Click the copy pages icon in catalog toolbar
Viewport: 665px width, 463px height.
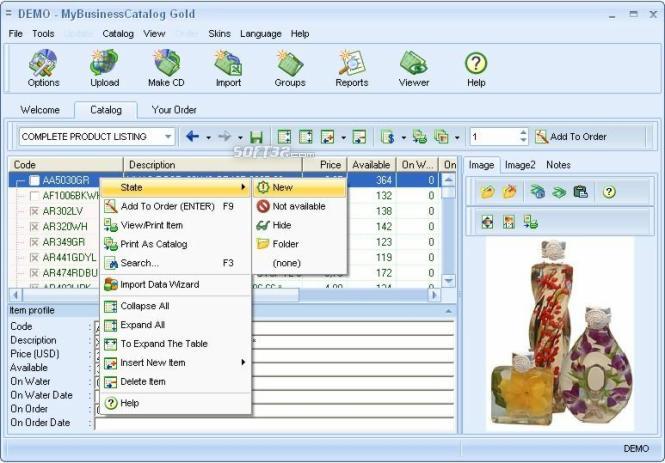[441, 137]
